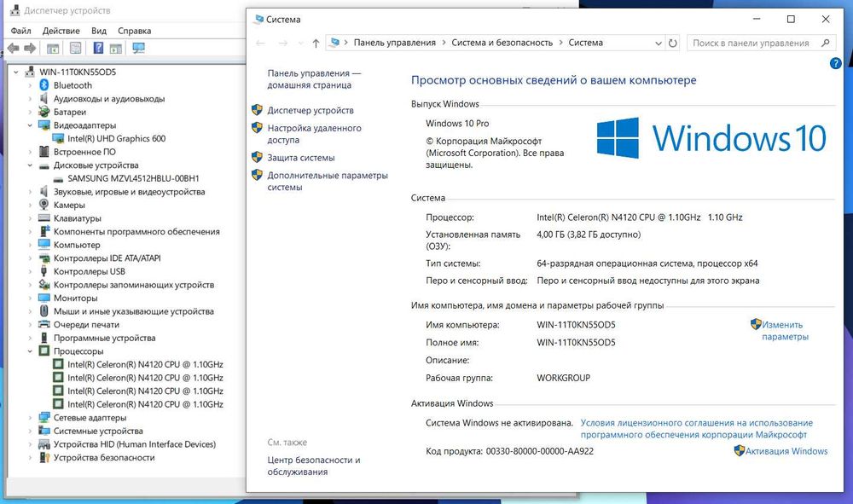Expand the Контроллеры IDE ATA/ATAPI node
Viewport: 853px width, 504px height.
pos(30,258)
